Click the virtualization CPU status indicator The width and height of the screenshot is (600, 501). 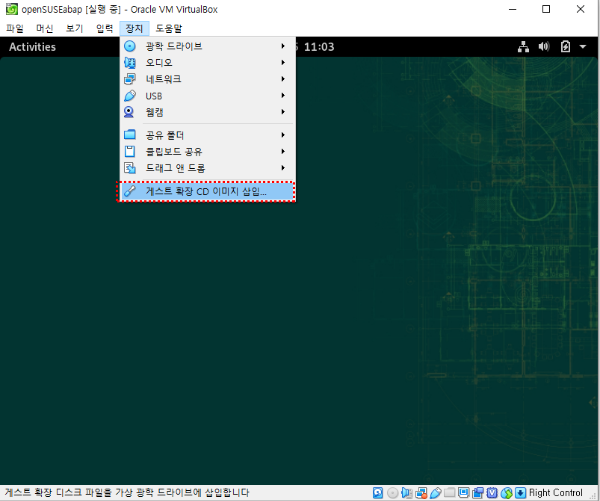tap(492, 493)
